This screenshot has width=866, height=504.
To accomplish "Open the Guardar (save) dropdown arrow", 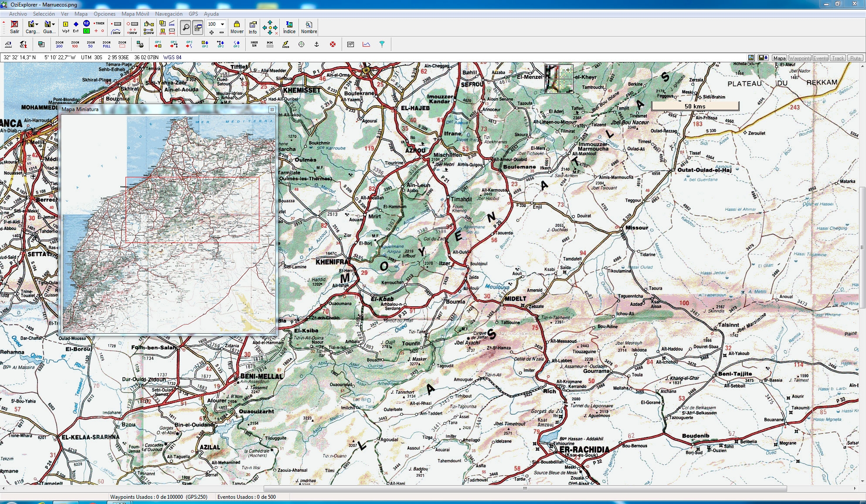I will pyautogui.click(x=54, y=24).
